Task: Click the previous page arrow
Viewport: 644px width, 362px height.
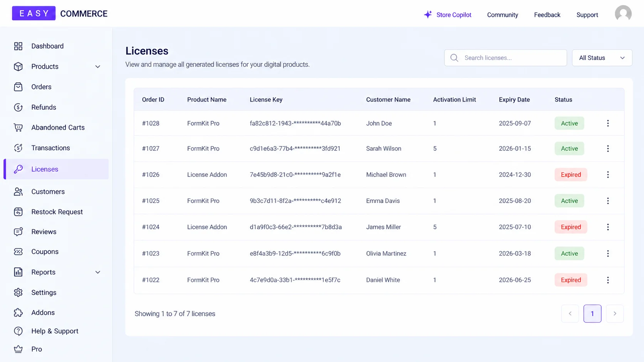Action: (x=570, y=314)
